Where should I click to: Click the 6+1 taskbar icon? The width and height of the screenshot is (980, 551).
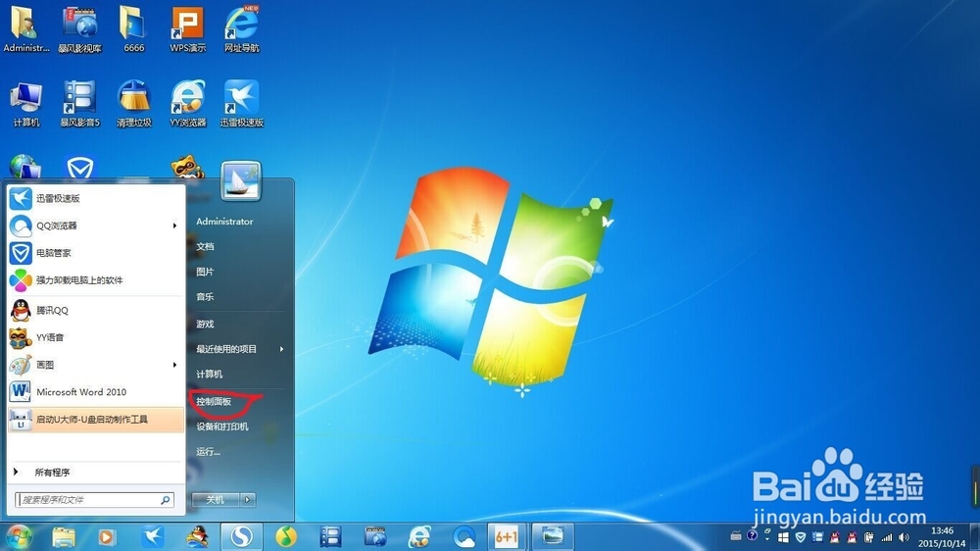coord(507,536)
